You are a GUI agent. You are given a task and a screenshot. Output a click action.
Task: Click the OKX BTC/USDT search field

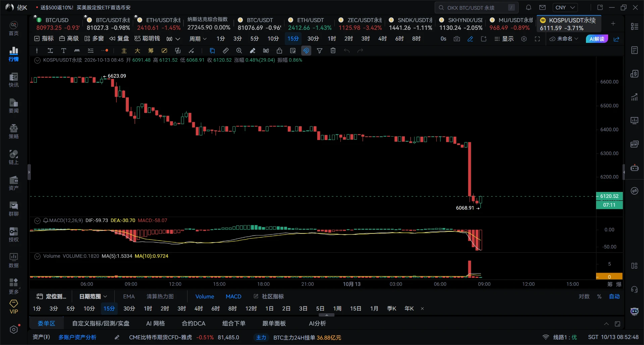[x=476, y=7]
